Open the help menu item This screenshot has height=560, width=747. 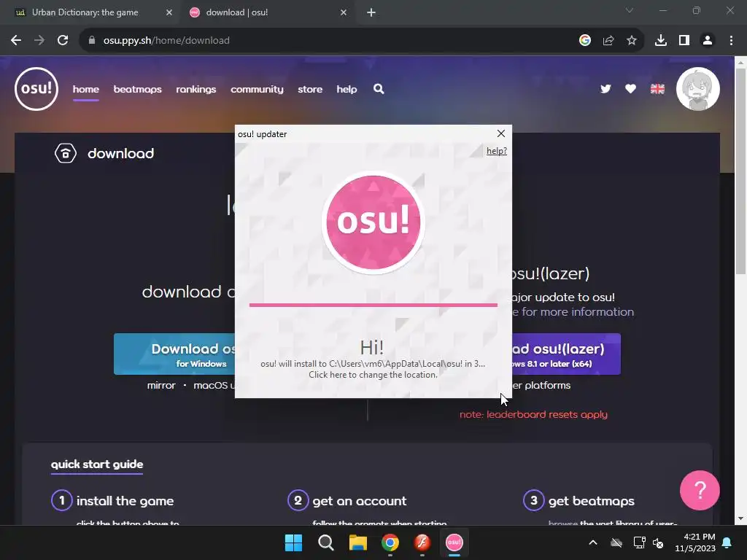347,89
